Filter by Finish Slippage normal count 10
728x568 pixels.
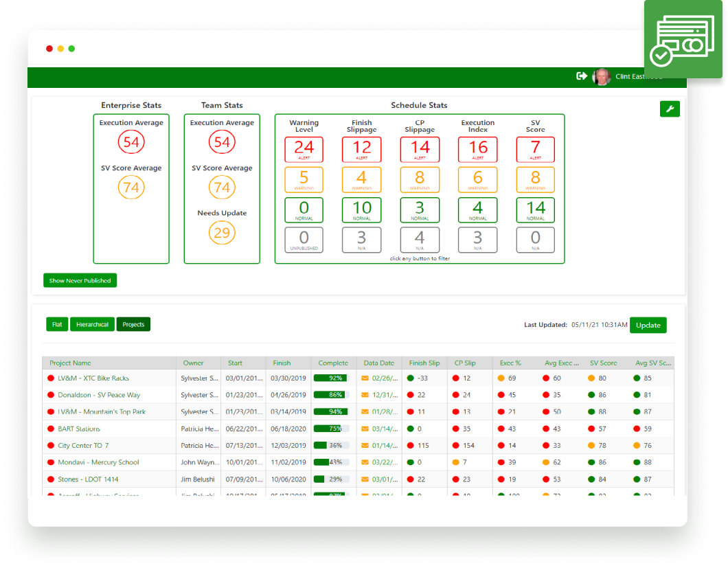pos(361,209)
